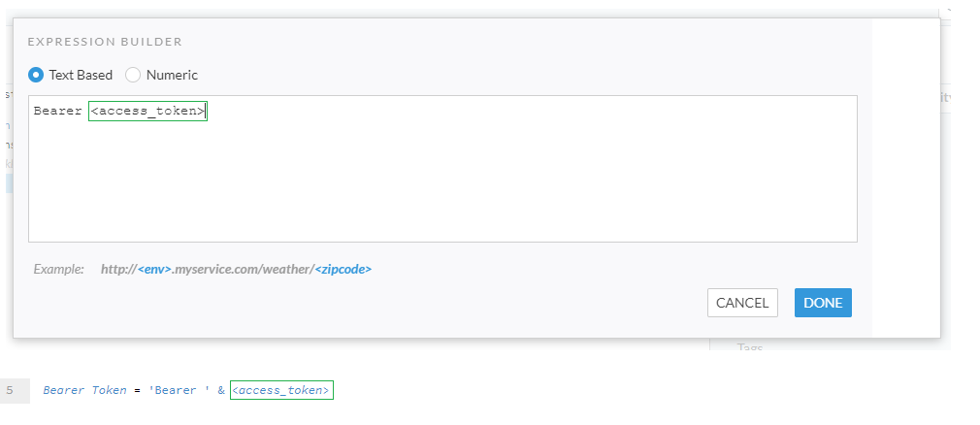
Task: Click the access_token tag in the expression editor
Action: click(147, 112)
